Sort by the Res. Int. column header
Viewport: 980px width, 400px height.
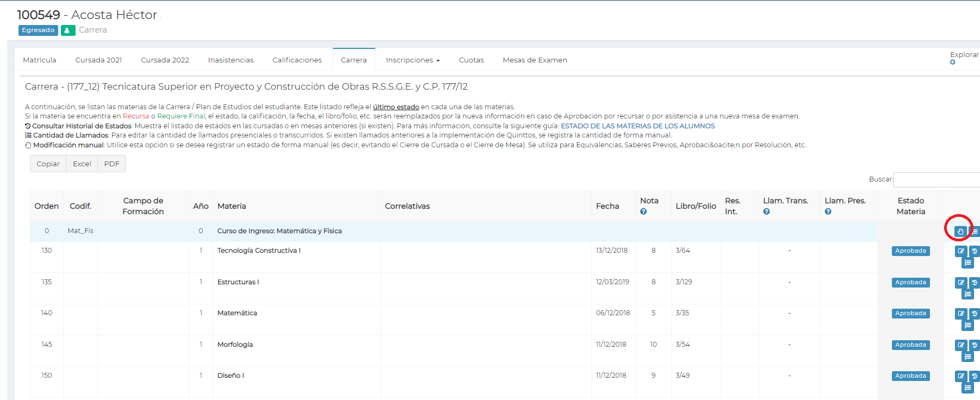pos(739,206)
